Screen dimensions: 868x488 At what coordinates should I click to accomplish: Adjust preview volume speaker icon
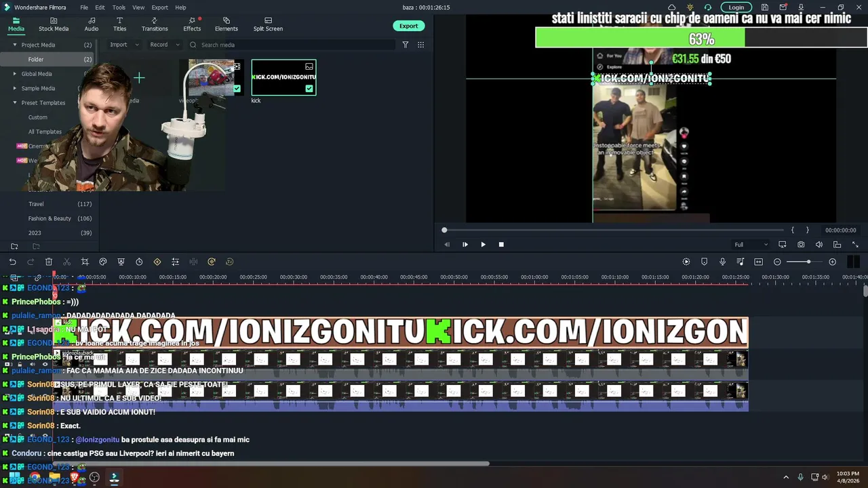pyautogui.click(x=819, y=245)
